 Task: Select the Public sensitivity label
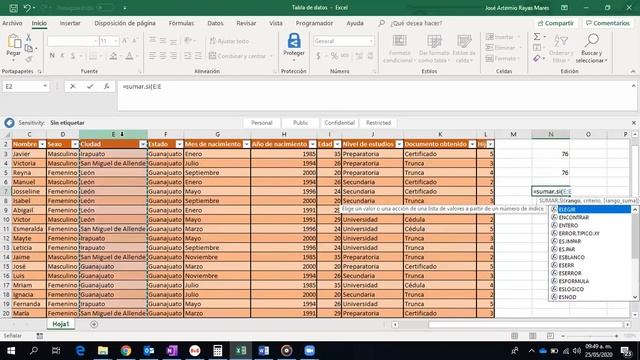tap(300, 122)
